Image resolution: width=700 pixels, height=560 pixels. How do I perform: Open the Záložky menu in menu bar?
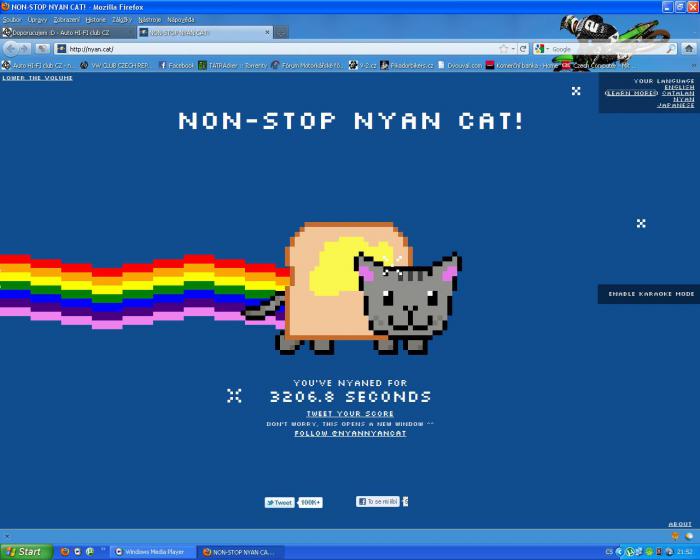(122, 19)
